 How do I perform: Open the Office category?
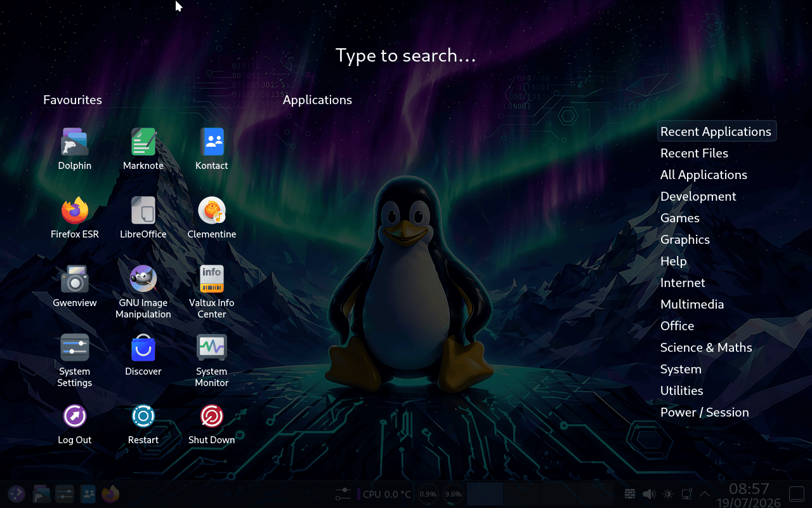pyautogui.click(x=677, y=326)
